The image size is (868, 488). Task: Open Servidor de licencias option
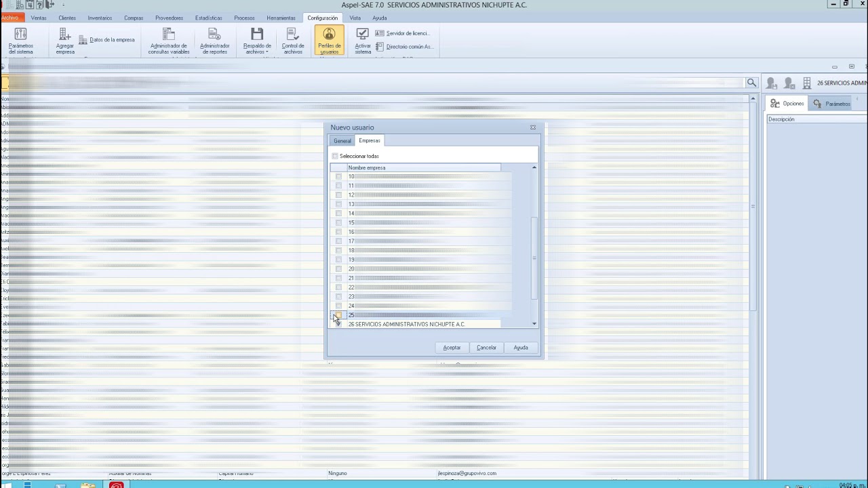click(402, 33)
